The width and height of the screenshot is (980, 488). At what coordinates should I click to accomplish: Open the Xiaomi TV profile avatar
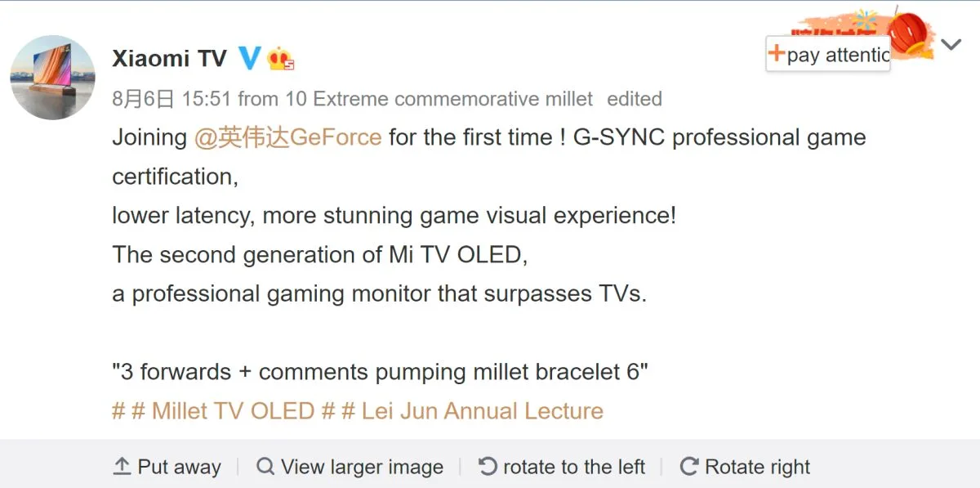(x=53, y=78)
